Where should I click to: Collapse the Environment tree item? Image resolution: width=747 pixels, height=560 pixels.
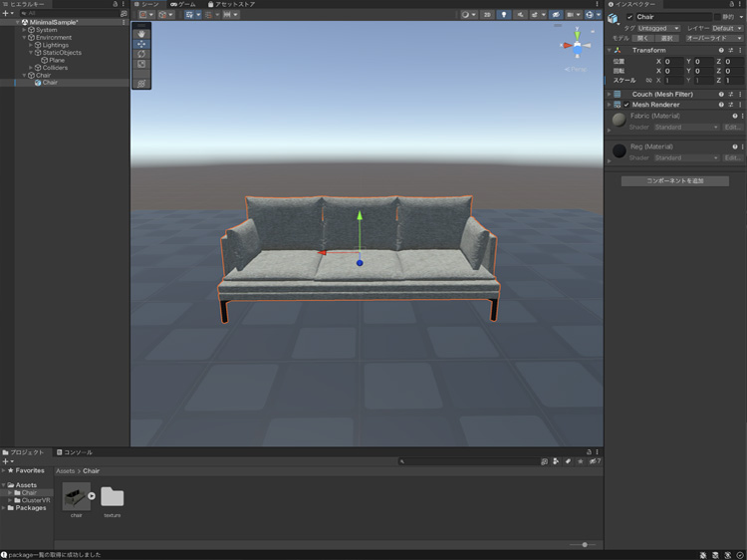[24, 38]
